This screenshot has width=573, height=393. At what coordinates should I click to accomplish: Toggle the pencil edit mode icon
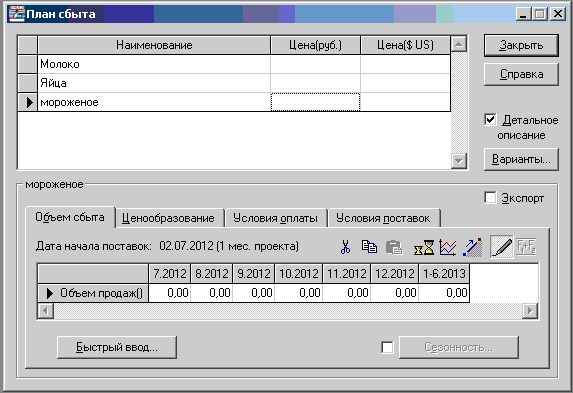pyautogui.click(x=501, y=247)
